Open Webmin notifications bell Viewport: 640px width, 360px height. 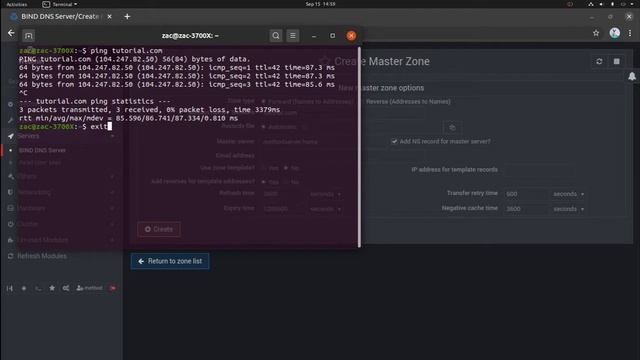tap(632, 76)
